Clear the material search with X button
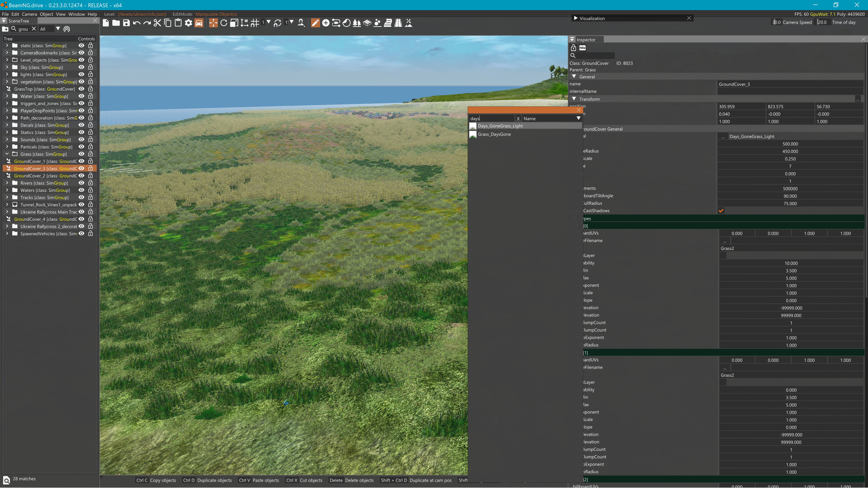Viewport: 868px width, 488px height. (x=518, y=119)
